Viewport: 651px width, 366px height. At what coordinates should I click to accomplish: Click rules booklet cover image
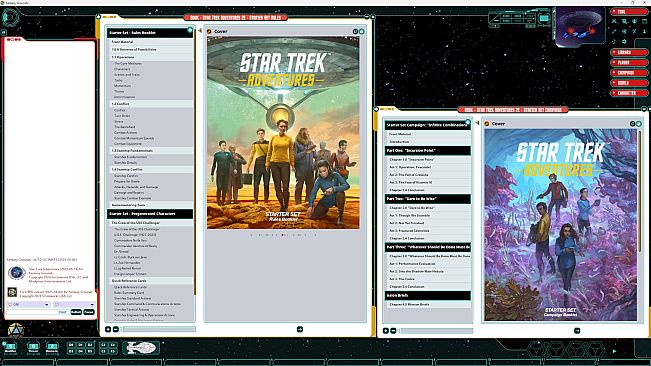(283, 133)
